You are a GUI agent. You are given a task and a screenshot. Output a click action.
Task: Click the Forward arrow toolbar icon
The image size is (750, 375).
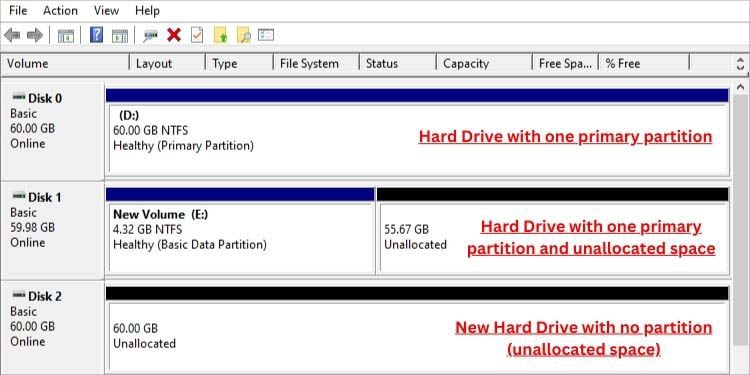click(x=35, y=35)
